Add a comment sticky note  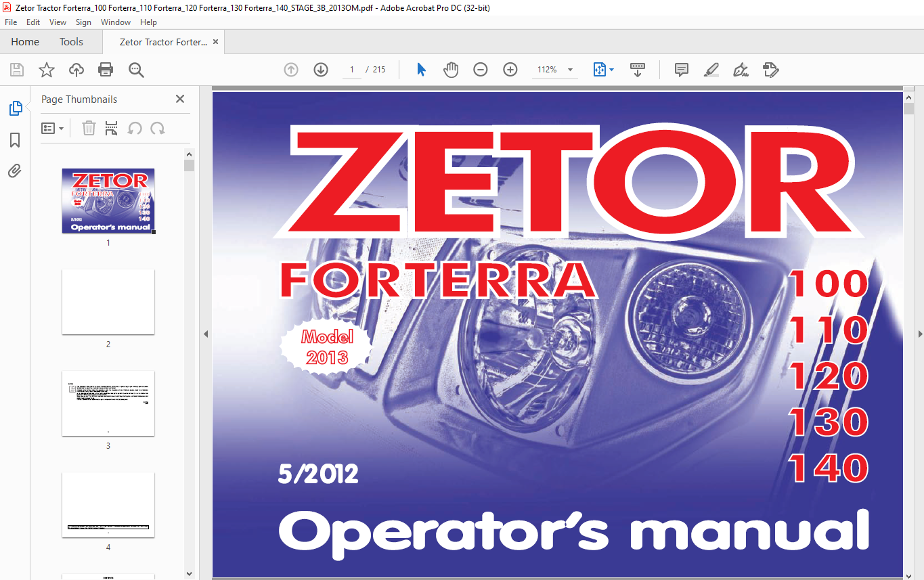682,70
